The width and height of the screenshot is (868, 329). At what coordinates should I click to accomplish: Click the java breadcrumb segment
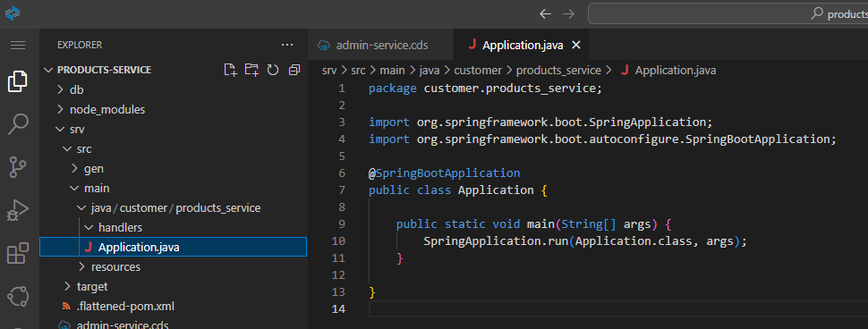429,71
